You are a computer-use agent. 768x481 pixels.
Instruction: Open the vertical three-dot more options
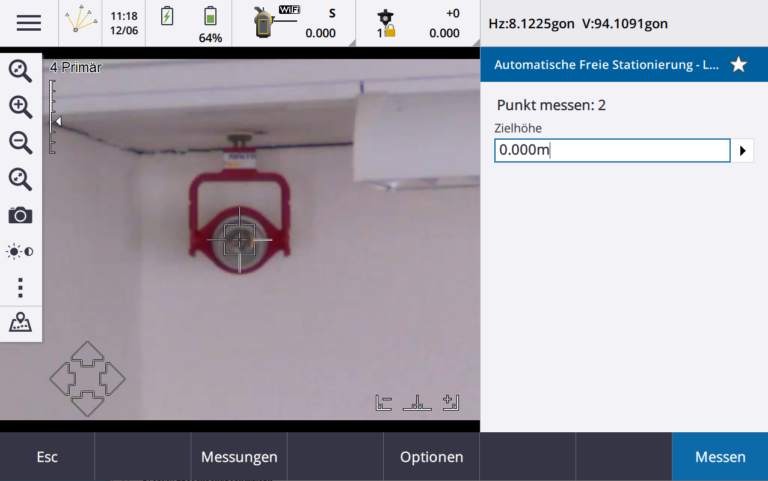click(x=21, y=288)
